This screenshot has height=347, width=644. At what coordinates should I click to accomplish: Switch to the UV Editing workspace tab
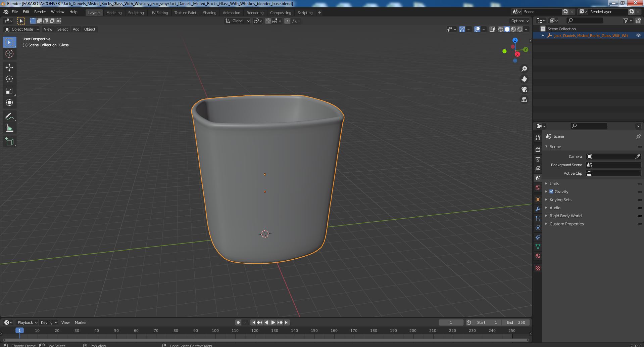tap(159, 13)
